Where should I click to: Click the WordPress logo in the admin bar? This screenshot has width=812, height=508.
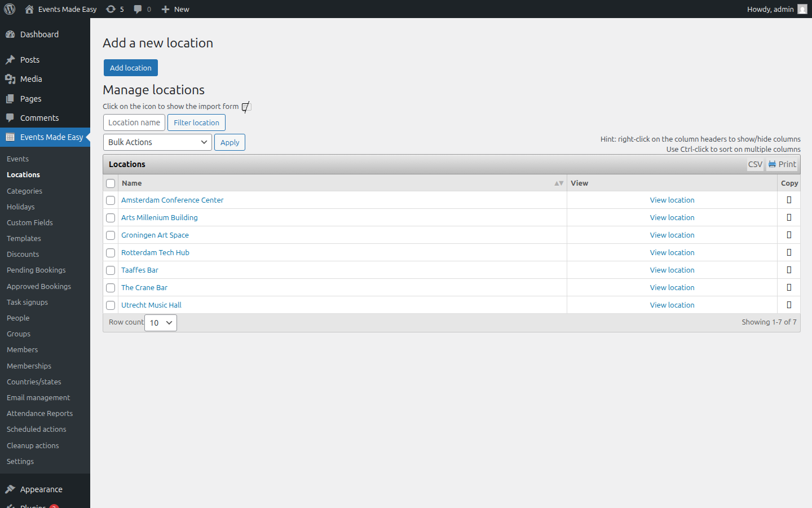[9, 9]
